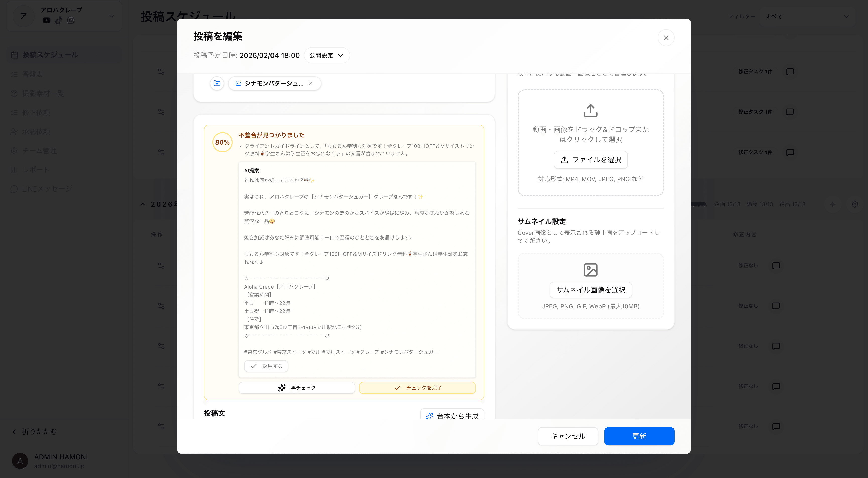868x478 pixels.
Task: Open the 公開設定 dropdown
Action: pyautogui.click(x=326, y=55)
